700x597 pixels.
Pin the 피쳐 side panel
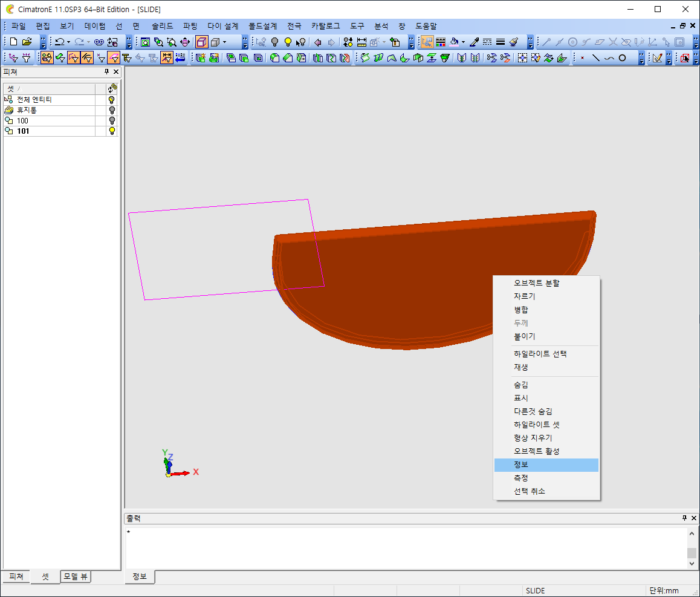coord(107,71)
